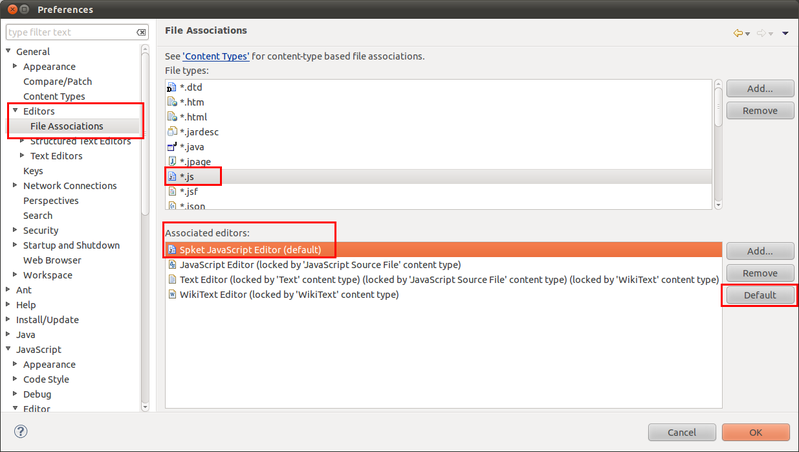Collapse the General tree node
The height and width of the screenshot is (452, 799).
(x=9, y=52)
